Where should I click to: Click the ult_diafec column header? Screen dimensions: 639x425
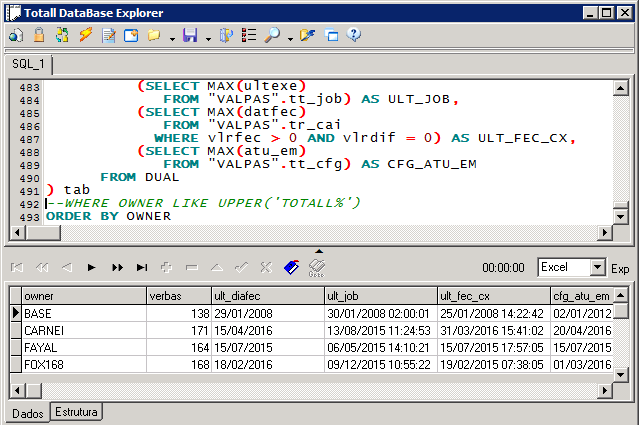pyautogui.click(x=268, y=296)
